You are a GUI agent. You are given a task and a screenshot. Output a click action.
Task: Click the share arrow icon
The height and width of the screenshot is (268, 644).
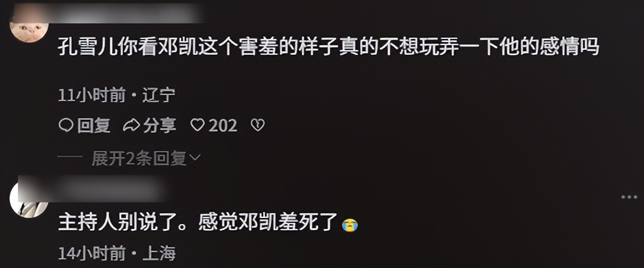131,125
